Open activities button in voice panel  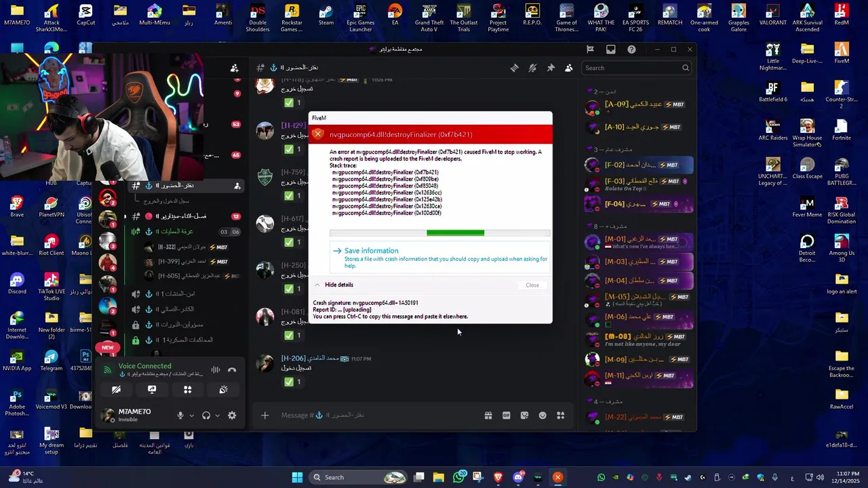pos(187,390)
